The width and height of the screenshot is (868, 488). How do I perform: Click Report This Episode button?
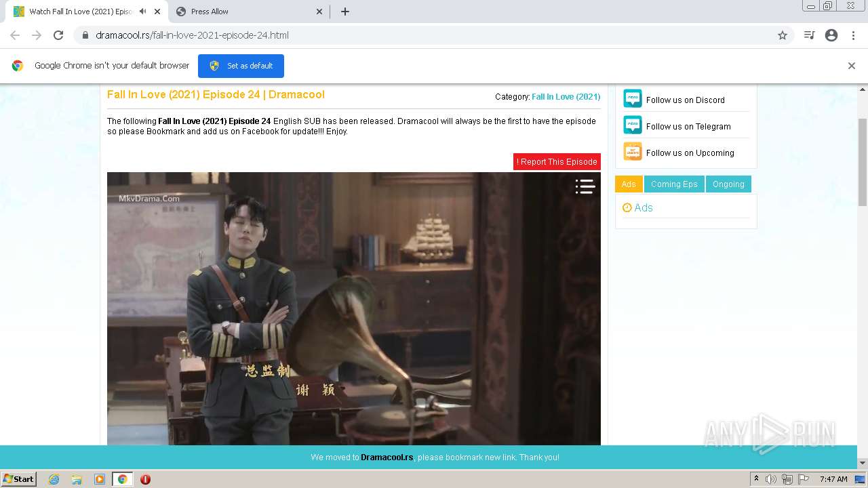click(557, 162)
